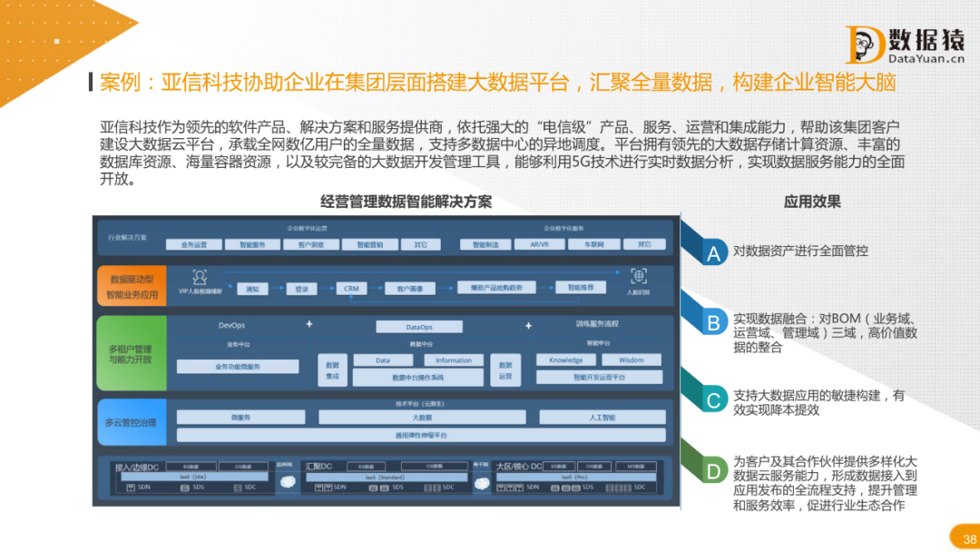Click the 客户洞察 box
The width and height of the screenshot is (980, 552).
coord(311,244)
